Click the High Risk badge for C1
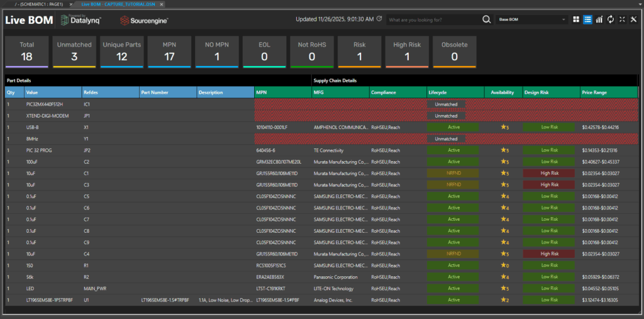This screenshot has width=644, height=319. point(550,173)
